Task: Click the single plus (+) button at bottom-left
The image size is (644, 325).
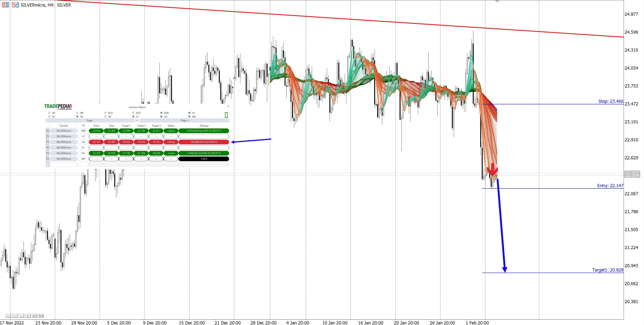Action: click(28, 316)
